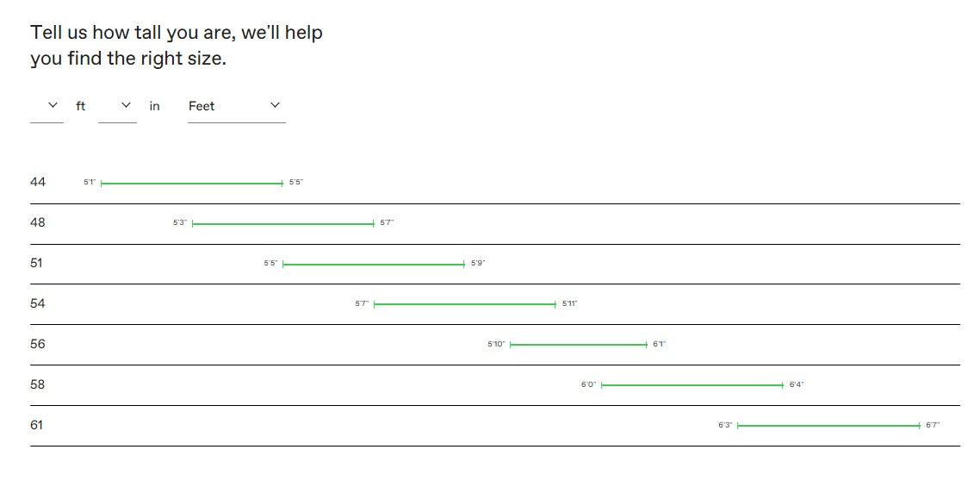Click the size 58 row label
The image size is (980, 487).
pyautogui.click(x=38, y=385)
